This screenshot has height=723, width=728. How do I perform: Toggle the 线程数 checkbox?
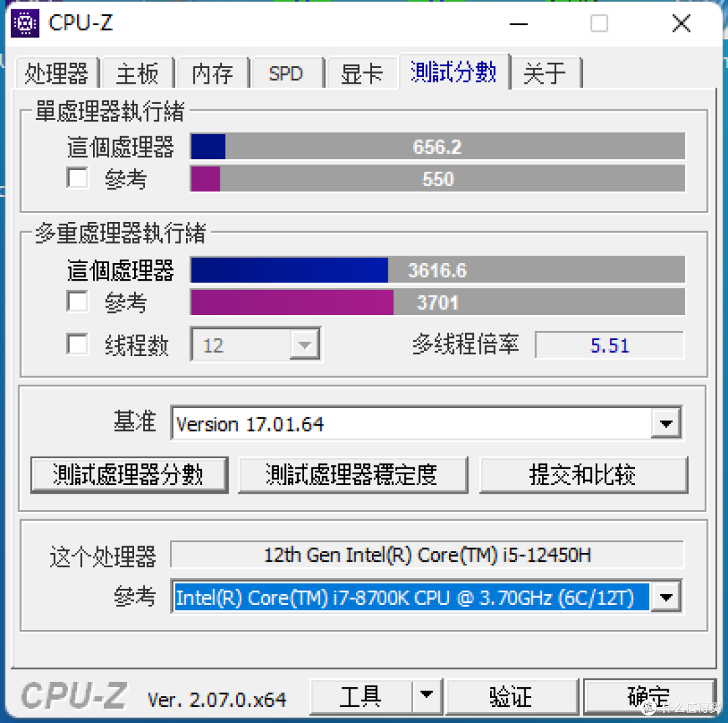[77, 344]
